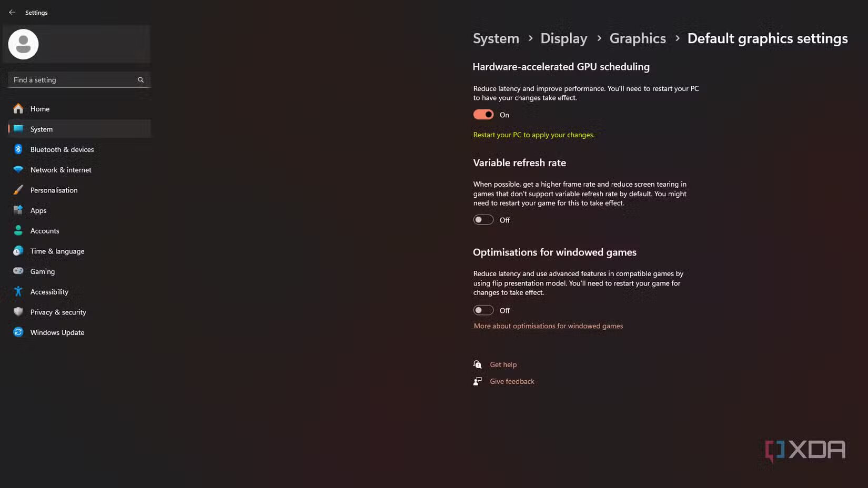Click the Network & internet wifi icon

(x=18, y=170)
